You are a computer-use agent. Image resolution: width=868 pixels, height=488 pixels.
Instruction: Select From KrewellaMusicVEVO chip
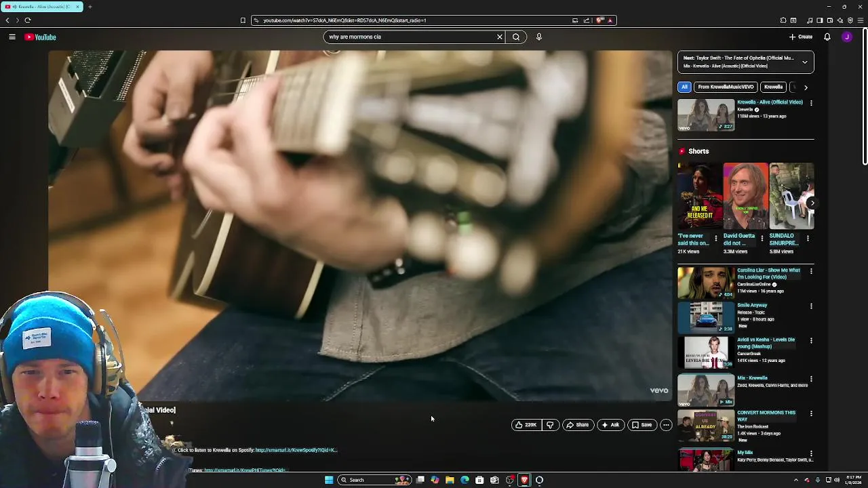[726, 87]
